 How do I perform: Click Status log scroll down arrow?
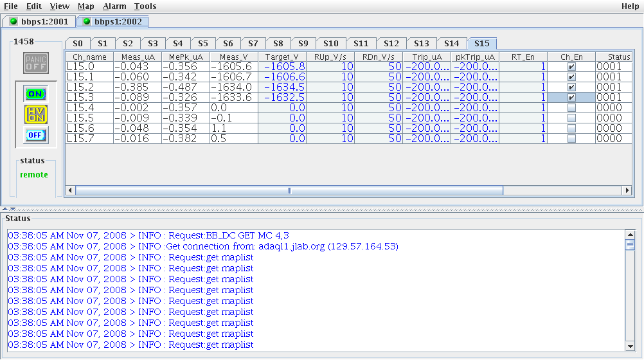pyautogui.click(x=630, y=346)
